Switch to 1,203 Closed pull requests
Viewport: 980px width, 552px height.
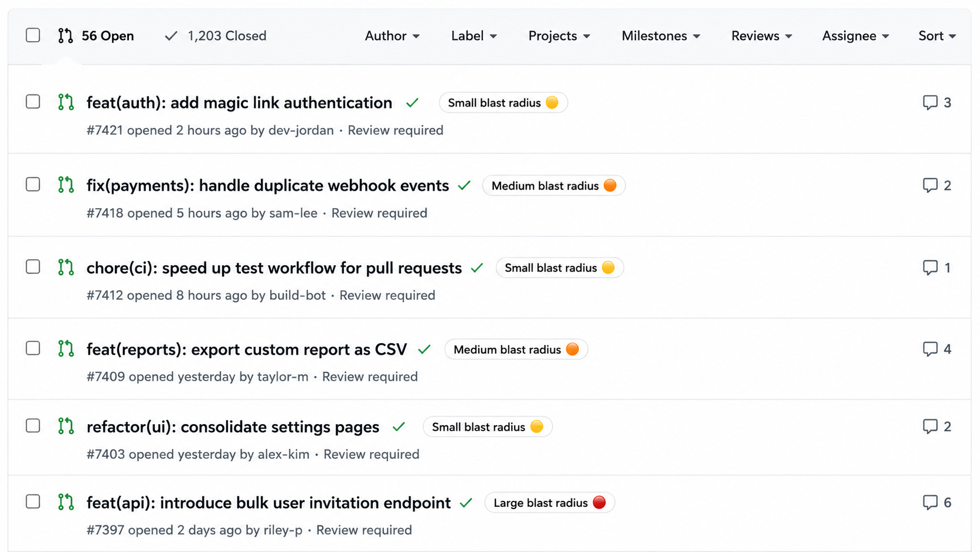coord(216,36)
